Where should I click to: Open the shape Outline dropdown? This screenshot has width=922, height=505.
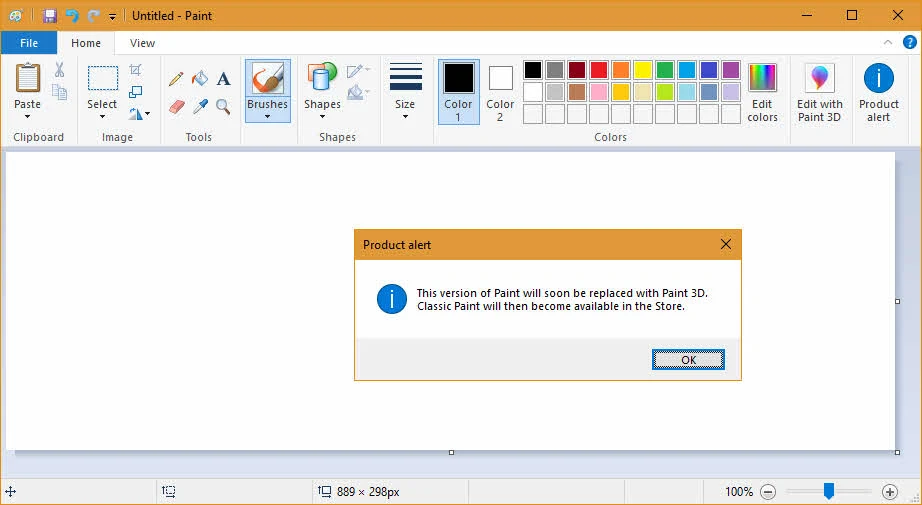point(358,71)
